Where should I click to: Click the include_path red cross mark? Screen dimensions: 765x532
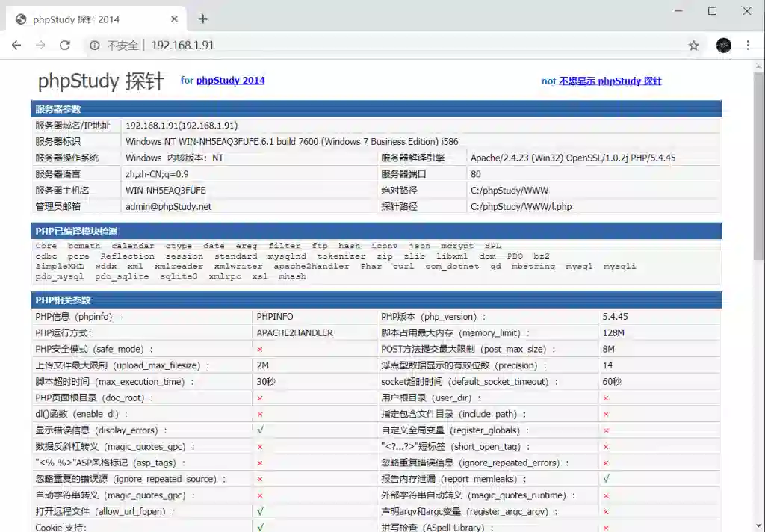pyautogui.click(x=606, y=415)
